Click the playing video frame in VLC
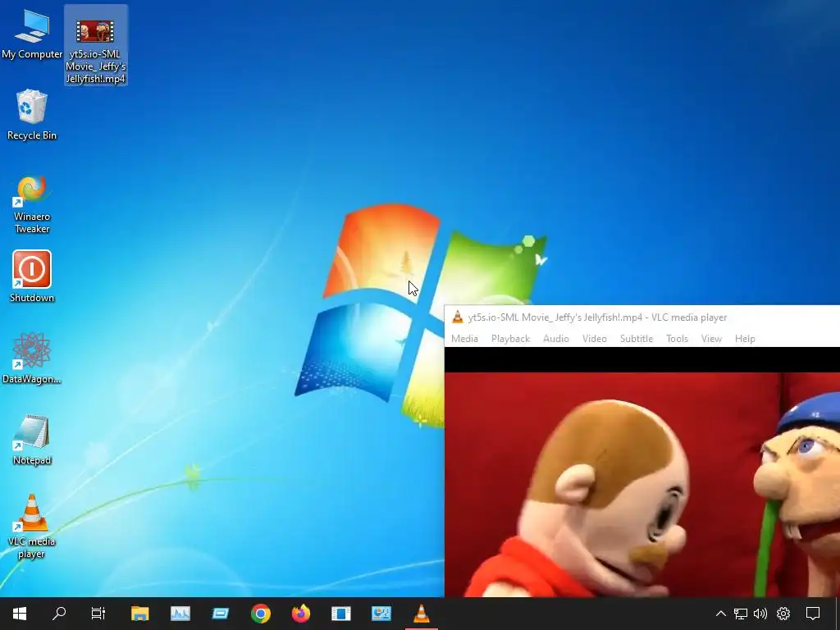 642,484
